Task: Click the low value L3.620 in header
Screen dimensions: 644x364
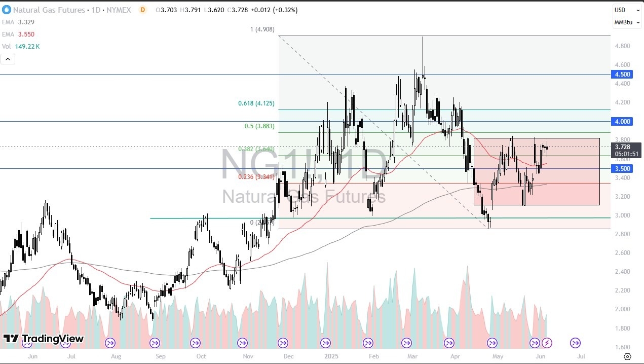Action: [x=214, y=10]
